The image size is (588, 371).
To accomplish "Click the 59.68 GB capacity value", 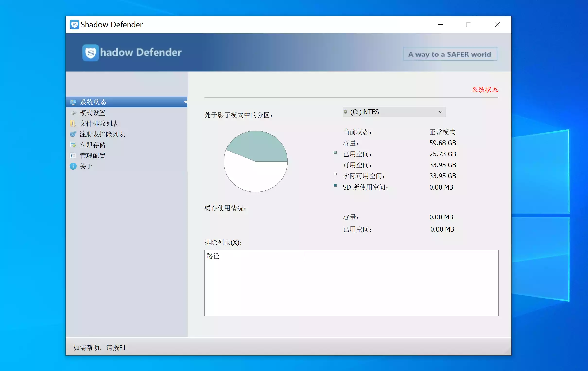I will [442, 143].
